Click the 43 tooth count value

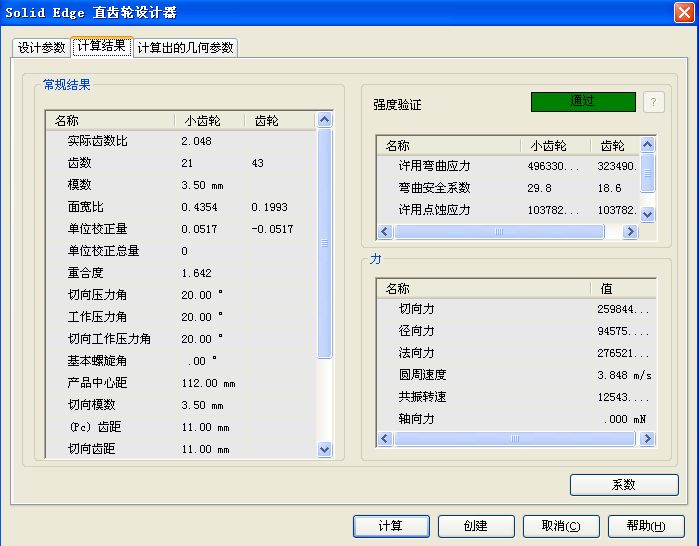258,163
